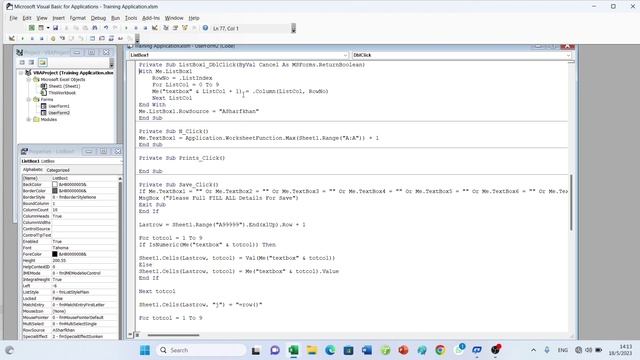This screenshot has height=360, width=640.
Task: Click the Private Sub Prints_Click() code line
Action: 182,158
